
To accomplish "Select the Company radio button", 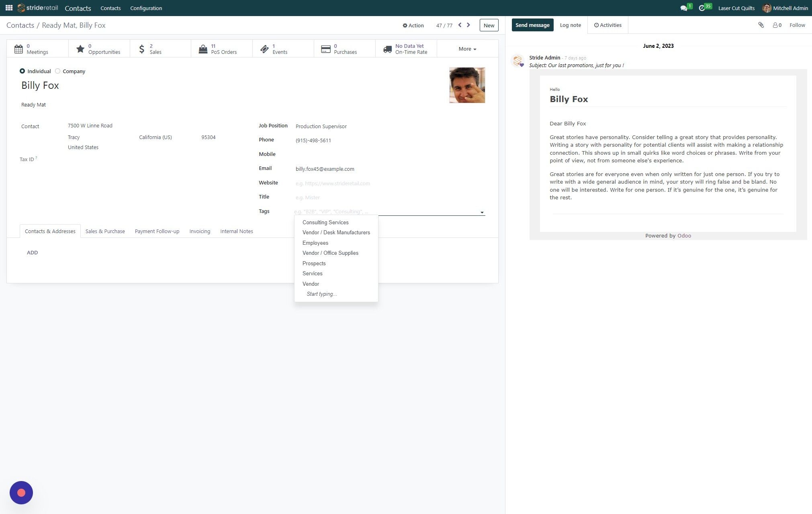I will (58, 71).
